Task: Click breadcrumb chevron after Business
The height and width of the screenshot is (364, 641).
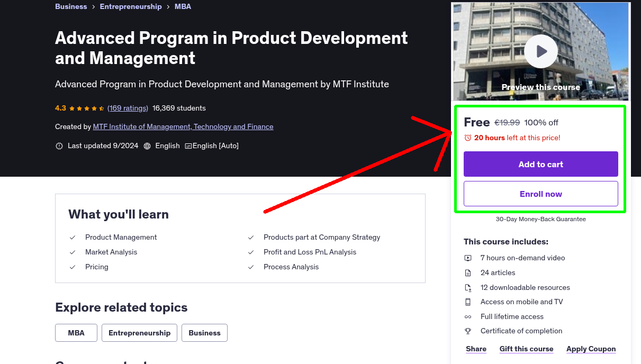Action: point(93,7)
